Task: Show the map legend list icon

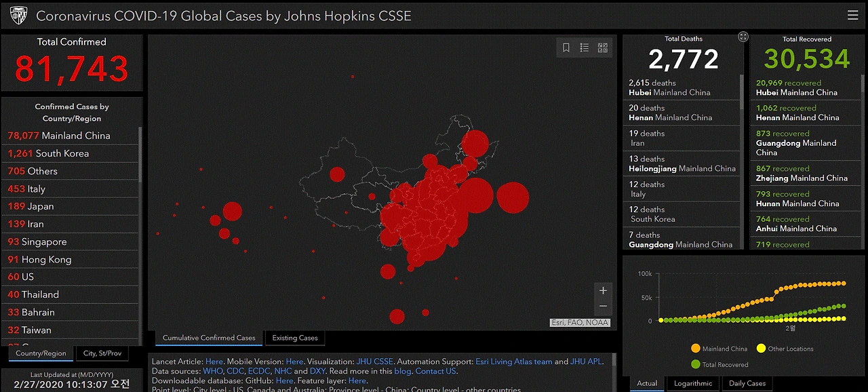Action: click(x=585, y=47)
